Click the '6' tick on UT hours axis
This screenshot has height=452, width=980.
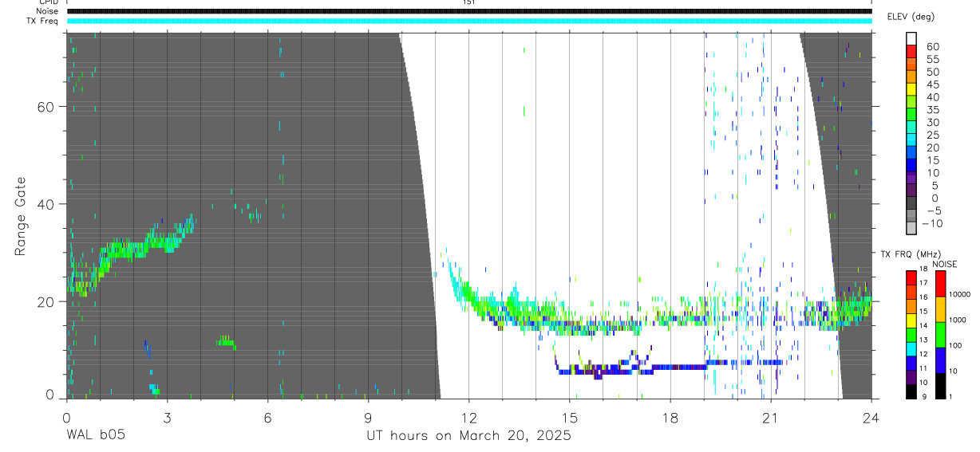[x=268, y=417]
